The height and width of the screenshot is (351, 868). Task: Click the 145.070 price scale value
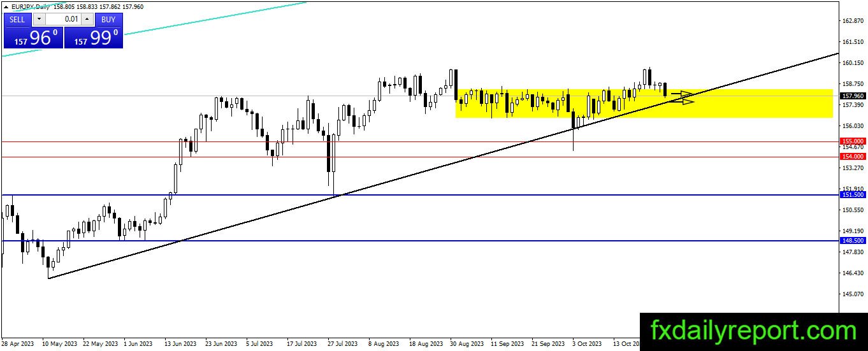[x=853, y=294]
